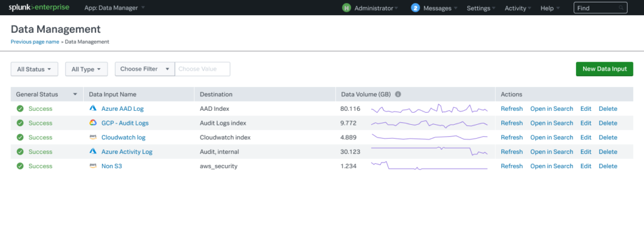Sort by General Status column arrow
The width and height of the screenshot is (644, 235).
pos(75,95)
